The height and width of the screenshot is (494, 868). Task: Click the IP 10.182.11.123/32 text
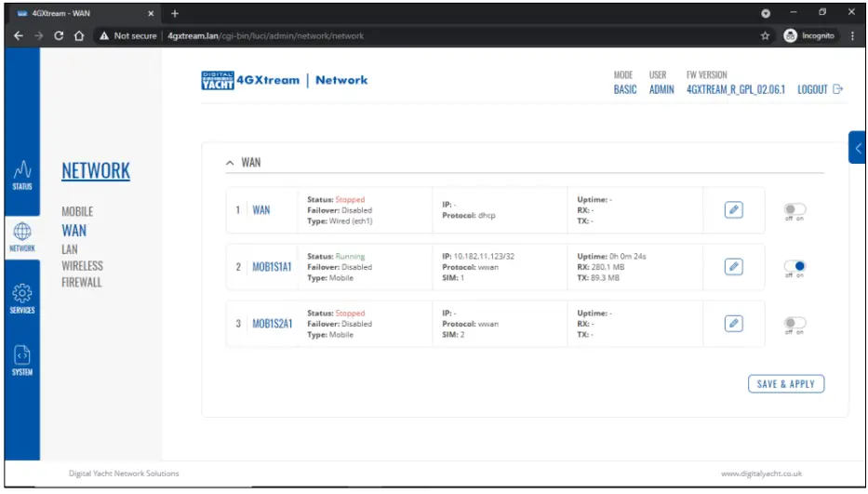coord(478,257)
